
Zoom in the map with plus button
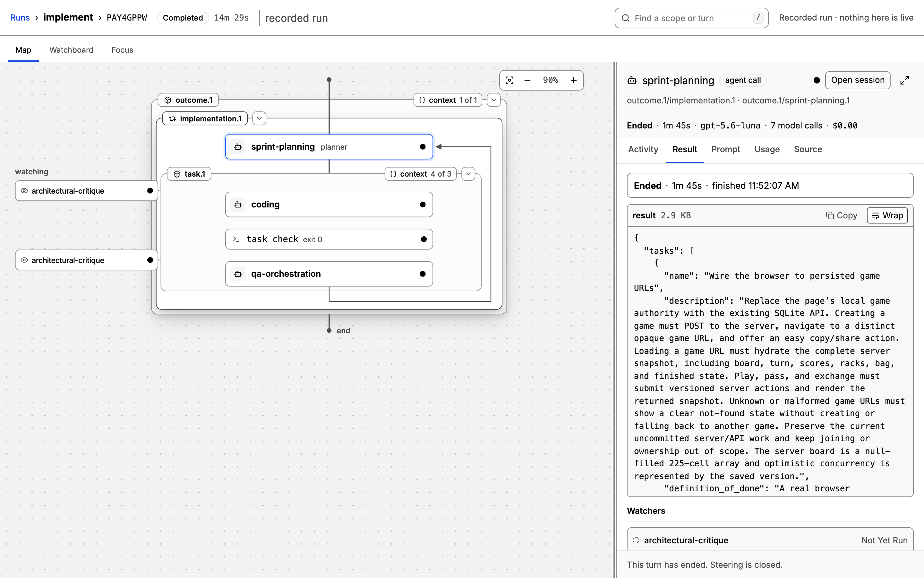pos(574,80)
